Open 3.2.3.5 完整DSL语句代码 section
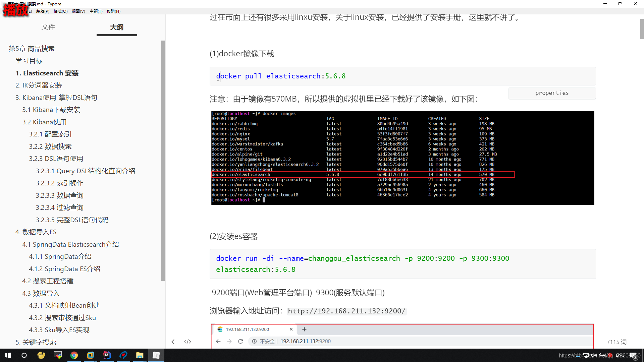Viewport: 644px width, 362px height. pyautogui.click(x=72, y=220)
